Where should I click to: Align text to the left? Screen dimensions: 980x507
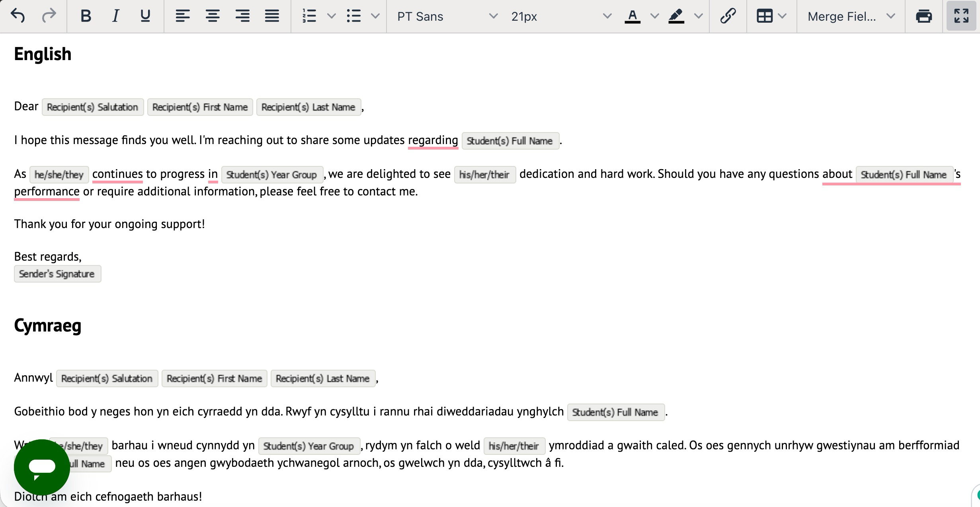(x=183, y=16)
